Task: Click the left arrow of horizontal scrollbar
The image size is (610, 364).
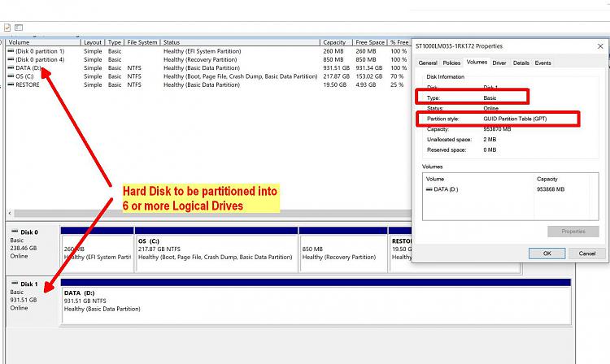Action: pos(10,213)
